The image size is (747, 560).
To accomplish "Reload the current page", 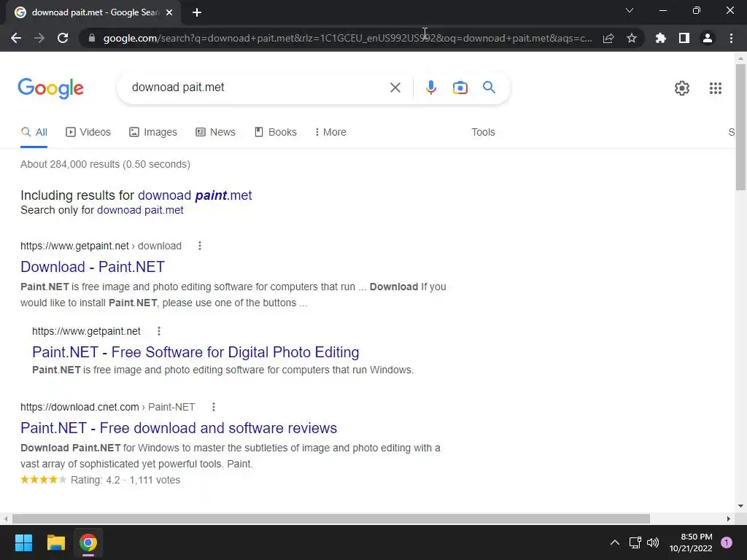I will point(63,38).
